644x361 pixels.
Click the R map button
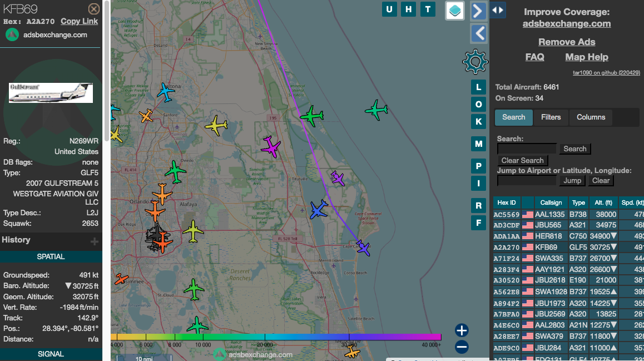(x=478, y=205)
